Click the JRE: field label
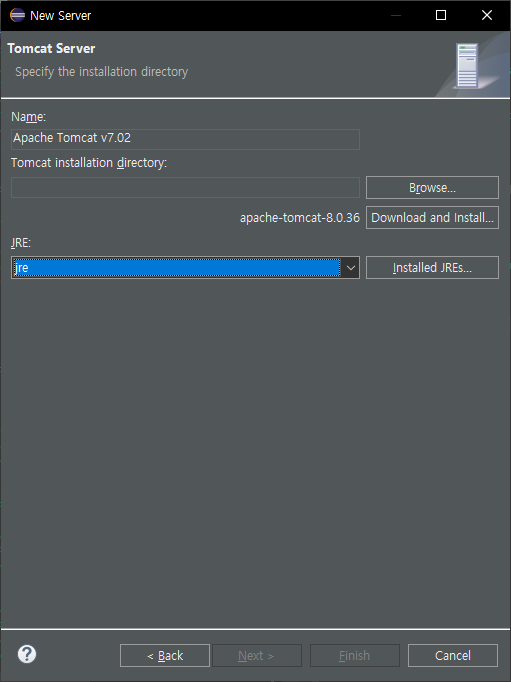Viewport: 511px width, 682px height. click(x=21, y=243)
